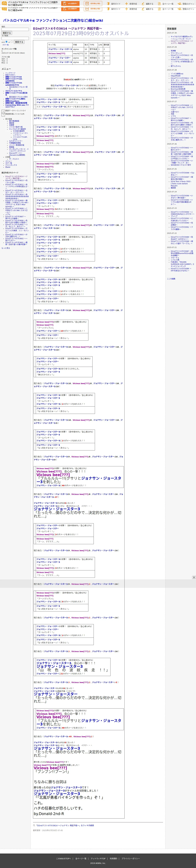This screenshot has height=868, width=196.
Task: Open 死神舞 in update history
Action: pos(173,51)
